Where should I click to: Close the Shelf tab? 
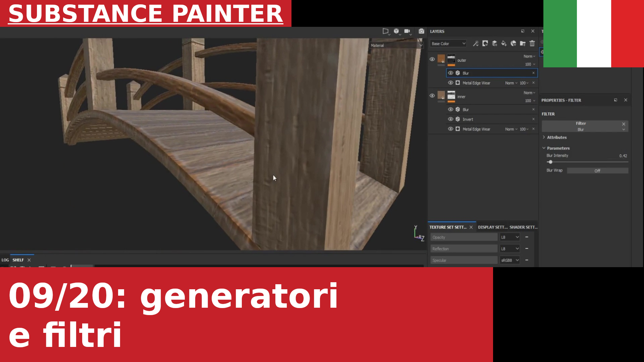(29, 260)
